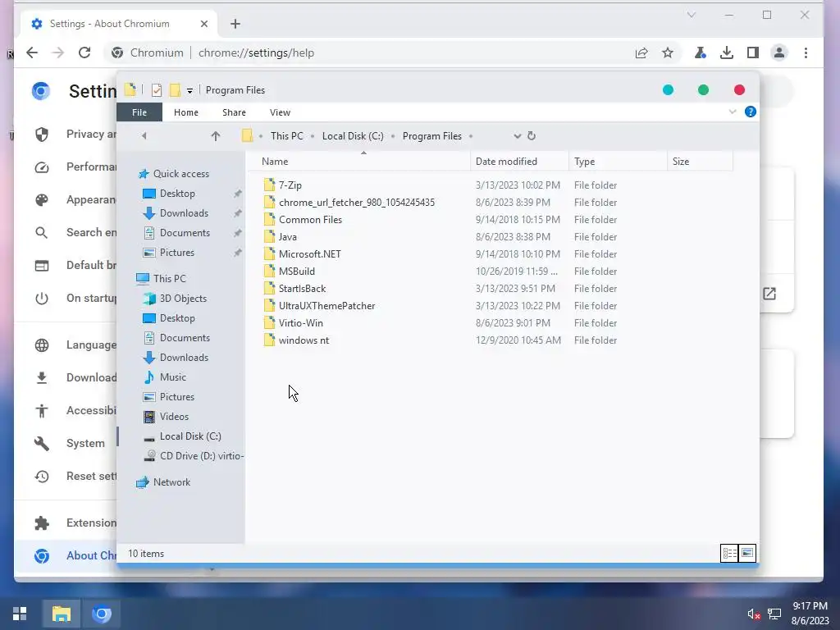The width and height of the screenshot is (840, 630).
Task: Refresh the Program Files folder view
Action: (x=532, y=136)
